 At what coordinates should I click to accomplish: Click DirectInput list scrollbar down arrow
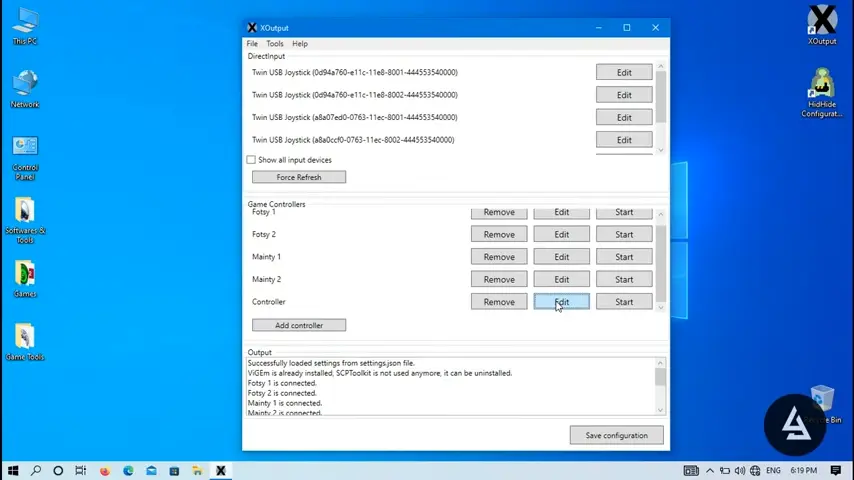coord(661,150)
